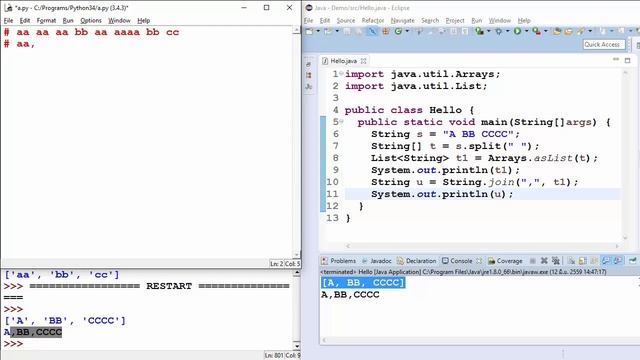Toggle Pin Console button
The width and height of the screenshot is (640, 360).
632,261
